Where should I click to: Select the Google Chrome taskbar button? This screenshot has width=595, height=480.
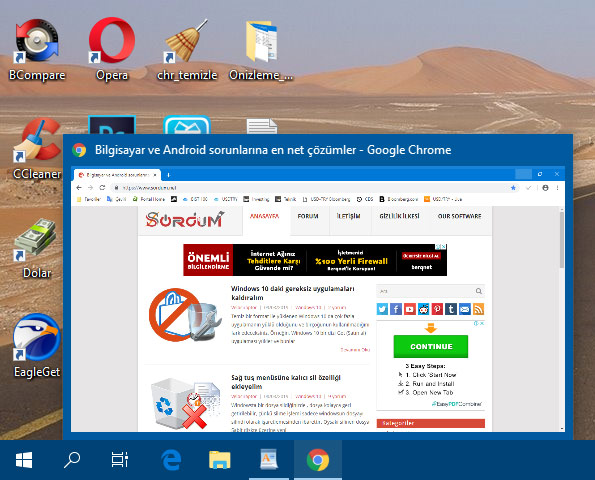[x=318, y=460]
